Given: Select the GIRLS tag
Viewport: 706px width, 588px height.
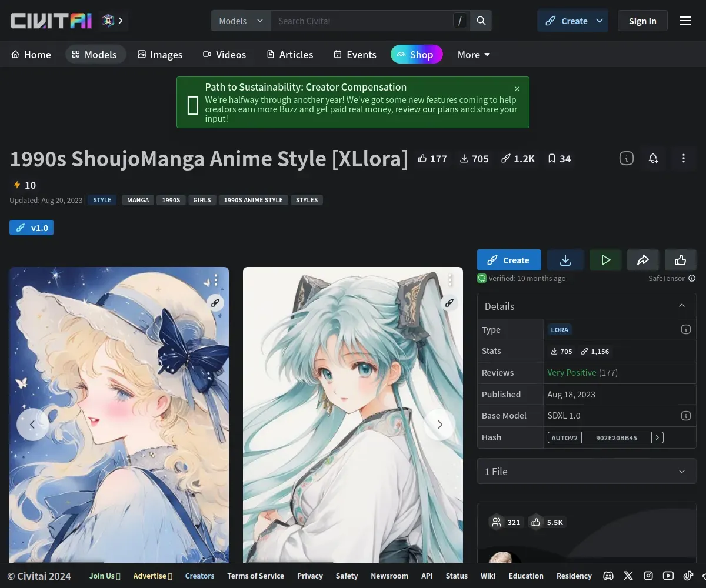Looking at the screenshot, I should coord(202,200).
